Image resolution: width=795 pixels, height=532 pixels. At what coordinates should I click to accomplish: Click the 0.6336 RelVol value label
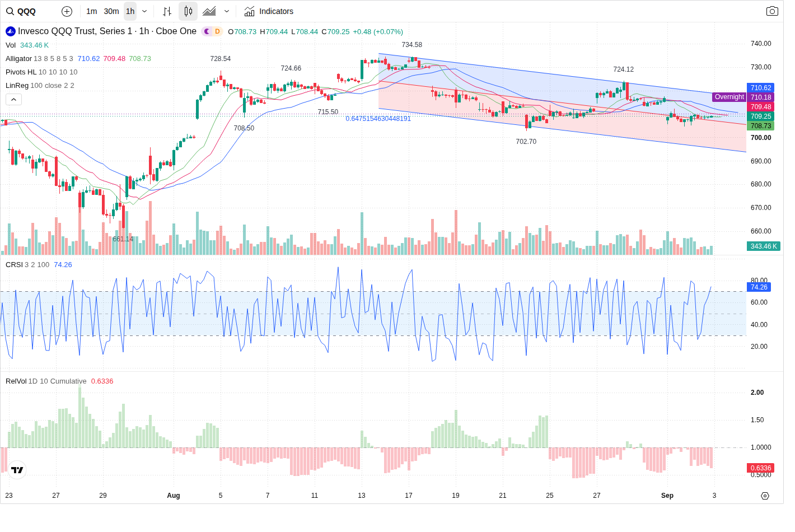(x=760, y=468)
